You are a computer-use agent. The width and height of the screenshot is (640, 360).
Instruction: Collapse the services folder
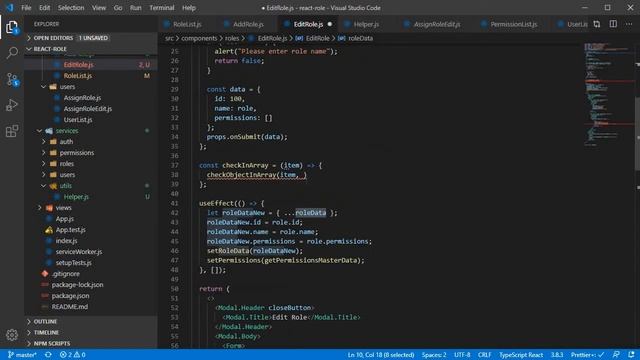tap(67, 131)
